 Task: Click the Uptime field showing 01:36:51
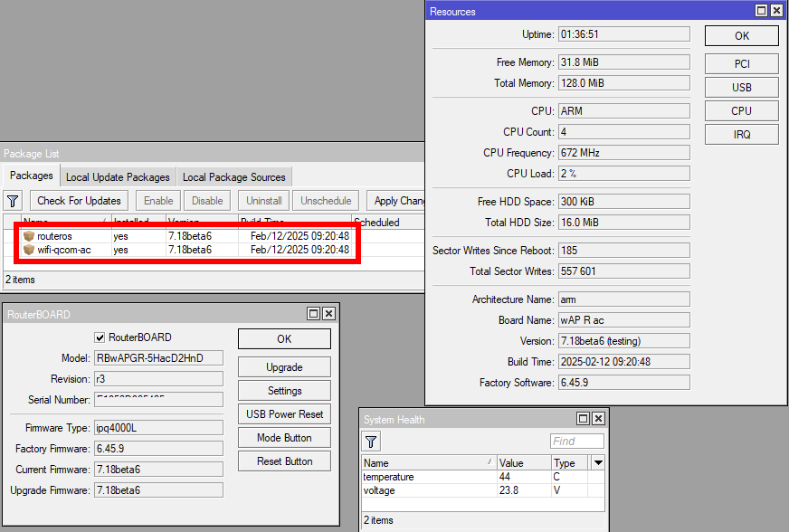(x=624, y=34)
